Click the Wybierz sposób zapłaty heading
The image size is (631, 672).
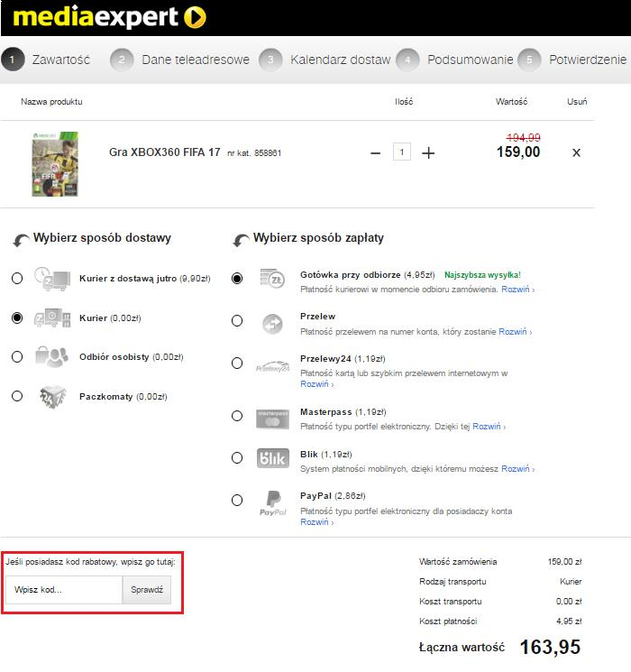(318, 237)
